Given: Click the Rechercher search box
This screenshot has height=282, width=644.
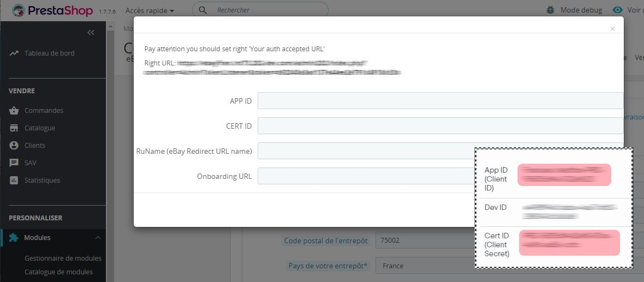Looking at the screenshot, I should pyautogui.click(x=267, y=10).
